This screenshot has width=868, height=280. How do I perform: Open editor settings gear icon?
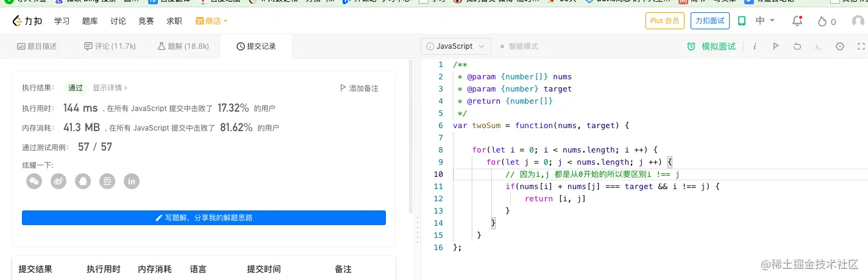click(840, 46)
